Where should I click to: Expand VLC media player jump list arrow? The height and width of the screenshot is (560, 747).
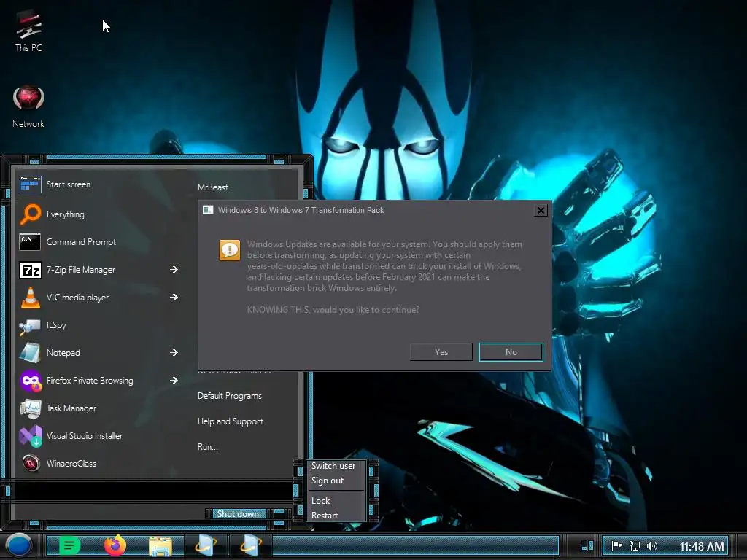click(x=174, y=297)
